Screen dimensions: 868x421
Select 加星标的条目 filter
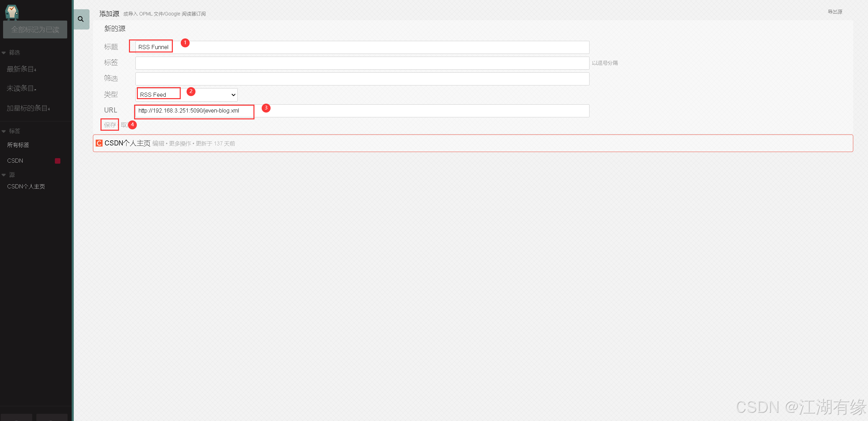point(28,108)
